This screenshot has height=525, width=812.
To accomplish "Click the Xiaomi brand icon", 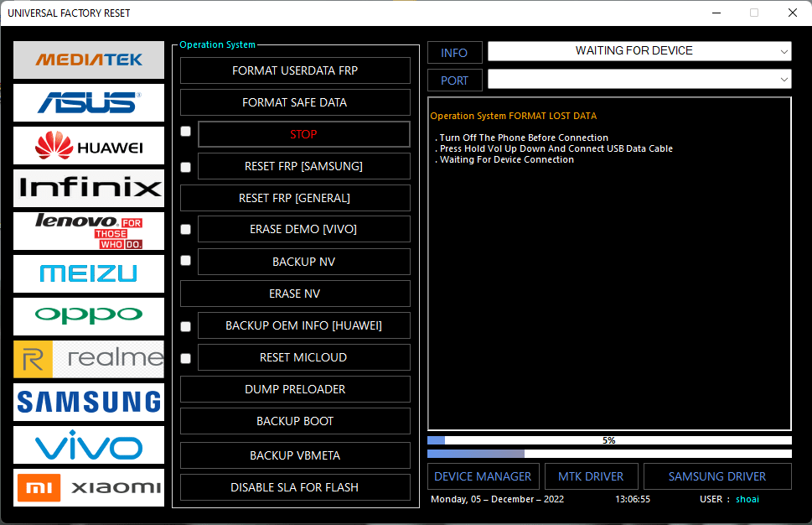I will pos(88,488).
